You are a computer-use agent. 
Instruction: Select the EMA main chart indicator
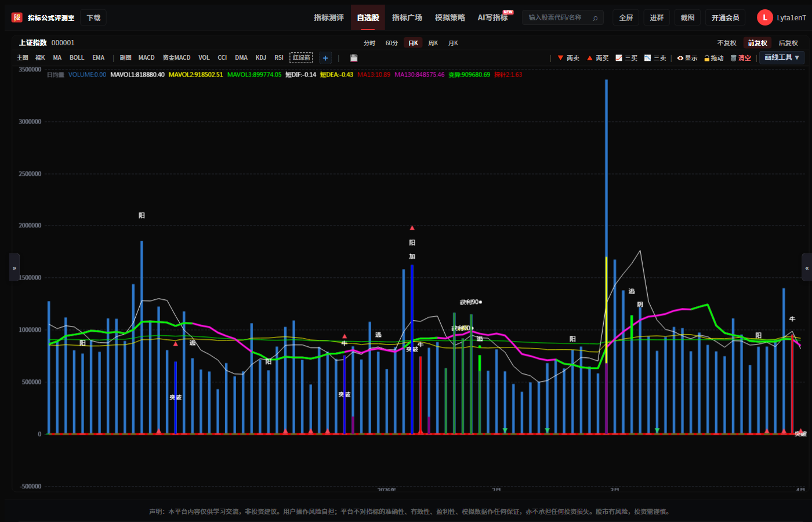click(x=99, y=58)
